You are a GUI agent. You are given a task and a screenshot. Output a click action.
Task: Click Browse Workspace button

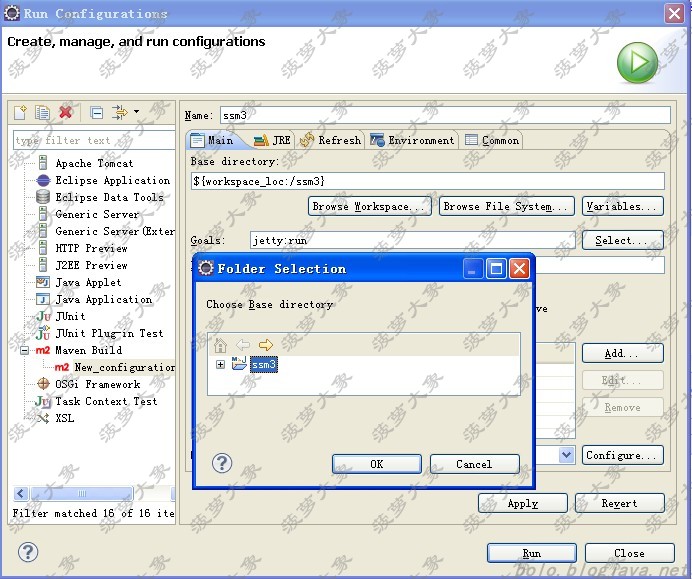coord(370,207)
